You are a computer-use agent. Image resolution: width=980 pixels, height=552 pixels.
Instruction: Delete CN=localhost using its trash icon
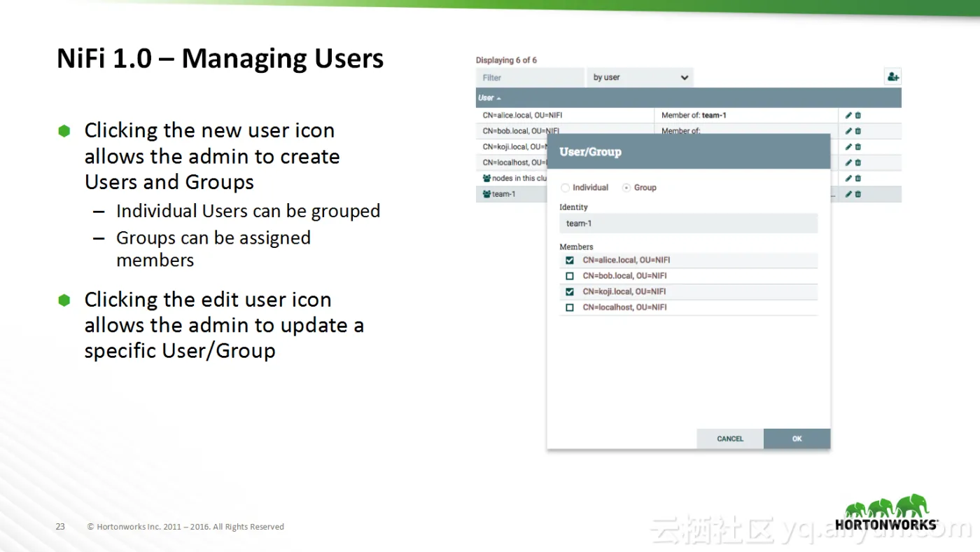coord(858,163)
